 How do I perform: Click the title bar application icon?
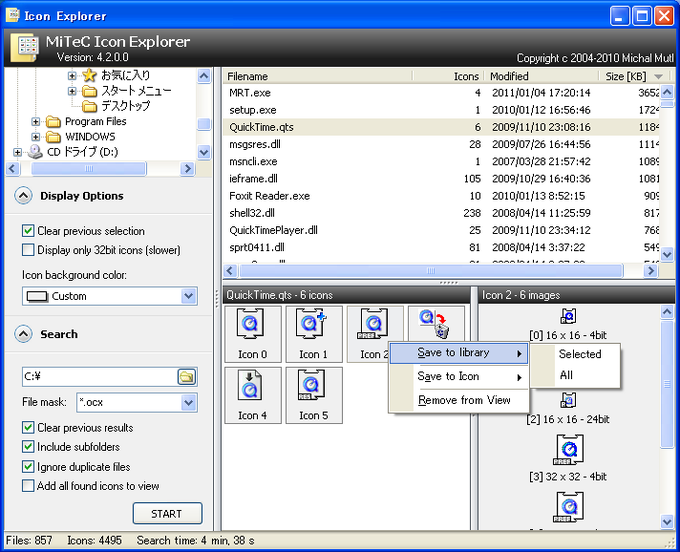click(13, 15)
